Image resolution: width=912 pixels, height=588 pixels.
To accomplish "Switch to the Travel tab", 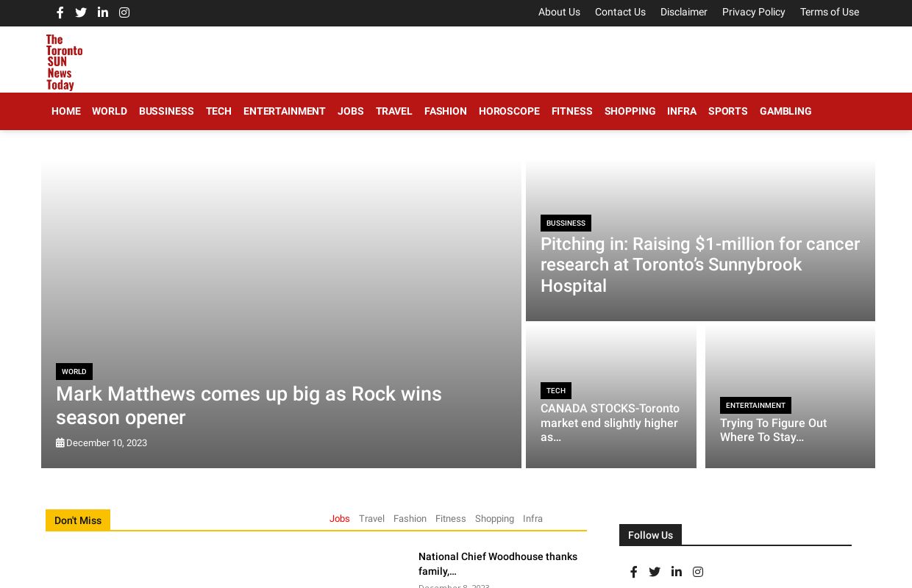I will point(371,519).
